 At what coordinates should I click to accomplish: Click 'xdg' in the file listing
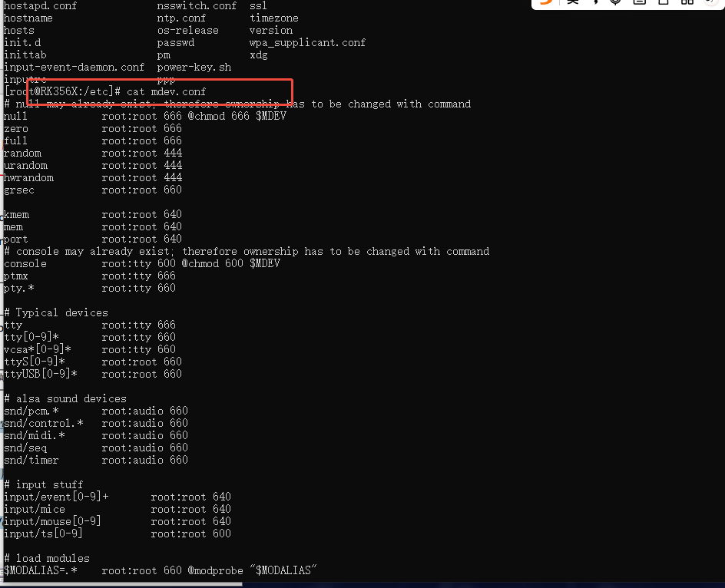(x=259, y=55)
